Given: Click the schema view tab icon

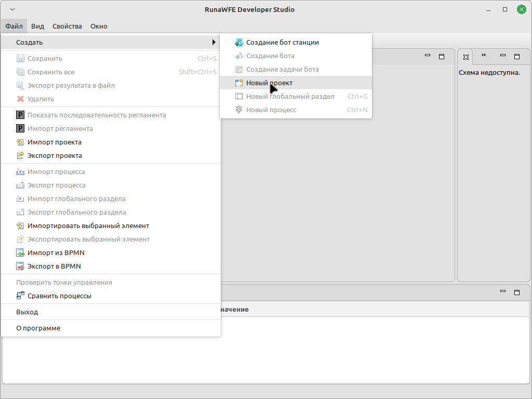Looking at the screenshot, I should [466, 57].
